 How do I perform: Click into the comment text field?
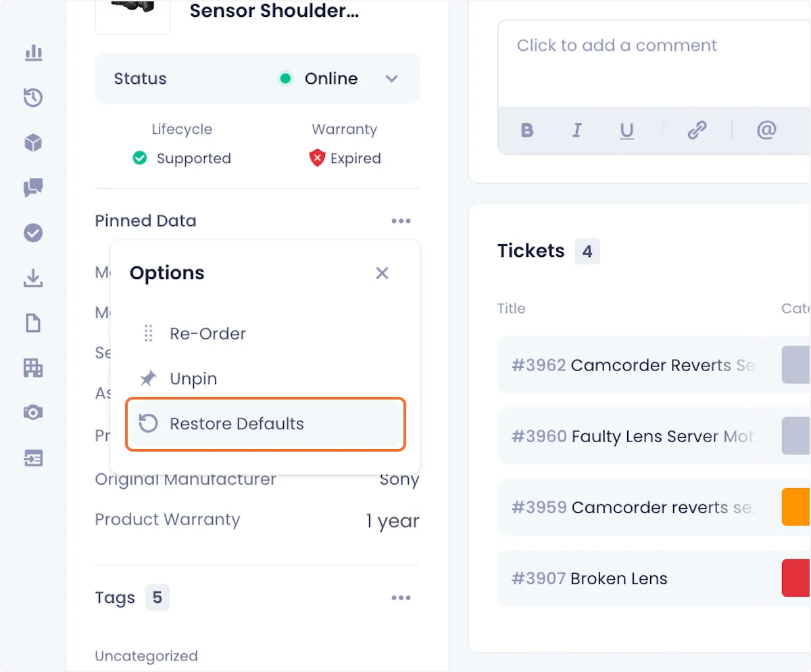click(654, 63)
